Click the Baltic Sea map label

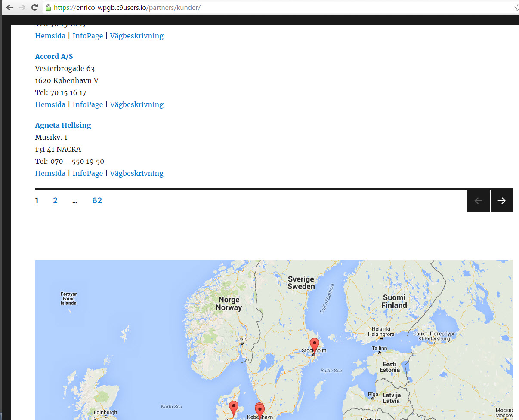331,370
